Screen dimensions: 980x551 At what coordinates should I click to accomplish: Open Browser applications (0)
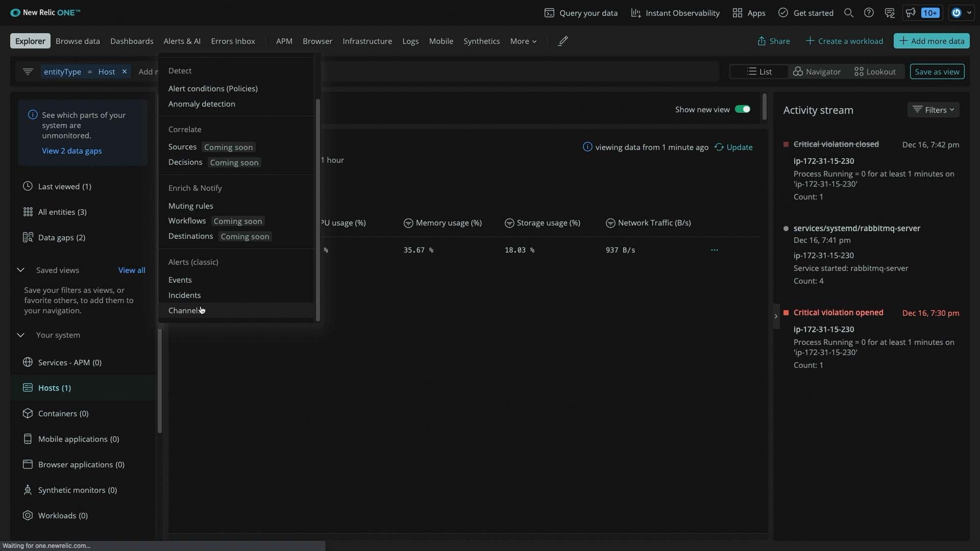(x=81, y=464)
